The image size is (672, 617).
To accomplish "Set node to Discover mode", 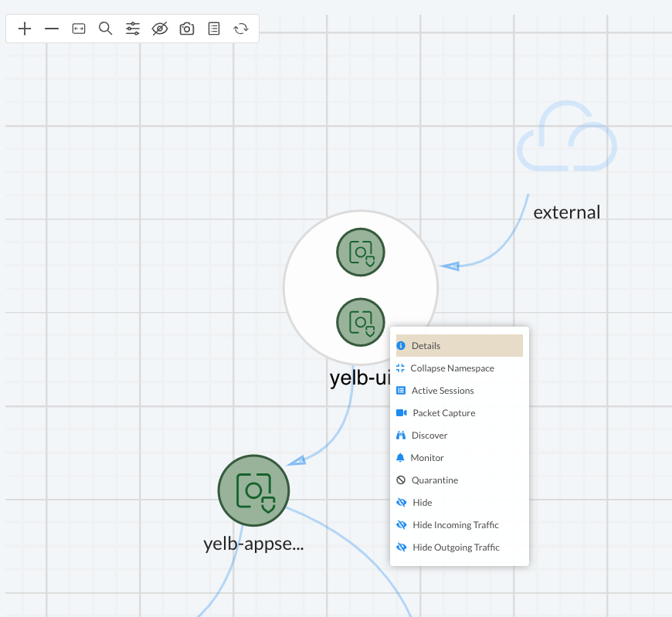I will (x=460, y=436).
